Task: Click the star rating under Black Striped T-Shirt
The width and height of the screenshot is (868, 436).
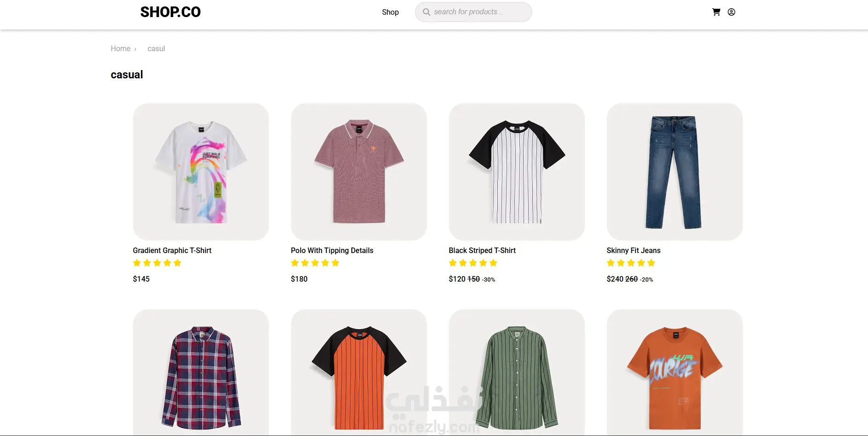Action: pyautogui.click(x=473, y=263)
